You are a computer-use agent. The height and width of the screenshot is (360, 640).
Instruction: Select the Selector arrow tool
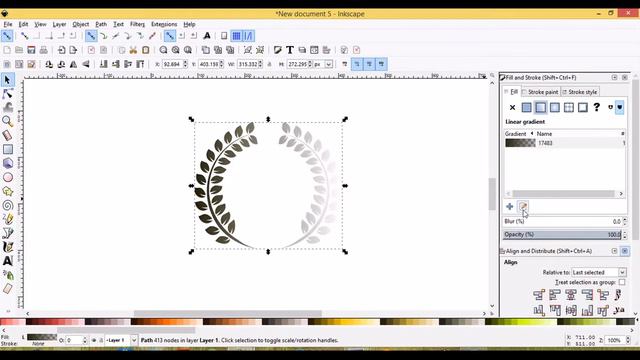click(x=7, y=80)
